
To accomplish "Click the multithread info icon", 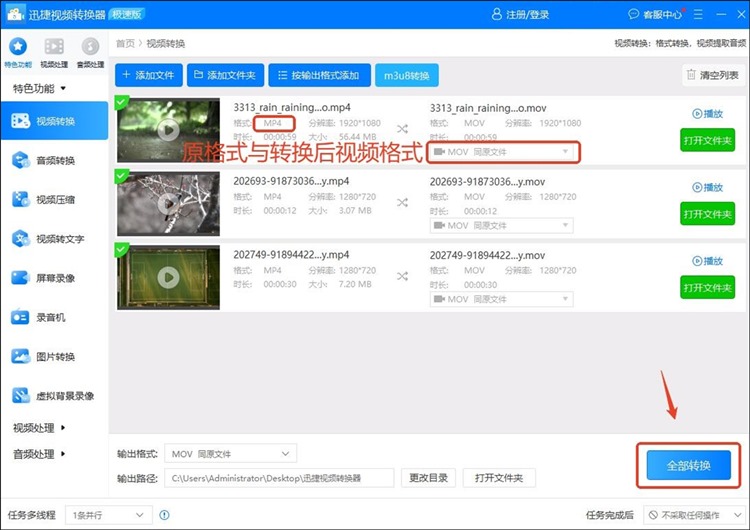I will pos(164,515).
